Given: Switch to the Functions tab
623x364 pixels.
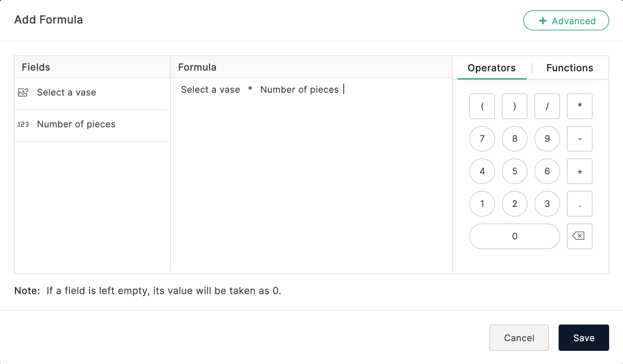Looking at the screenshot, I should coord(570,68).
